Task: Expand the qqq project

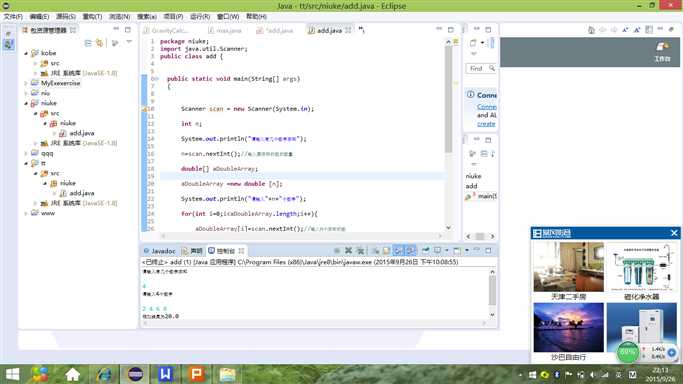Action: click(26, 153)
